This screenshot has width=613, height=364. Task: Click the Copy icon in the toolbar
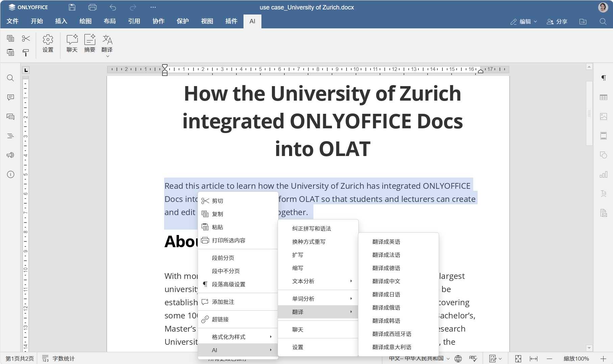[x=10, y=38]
